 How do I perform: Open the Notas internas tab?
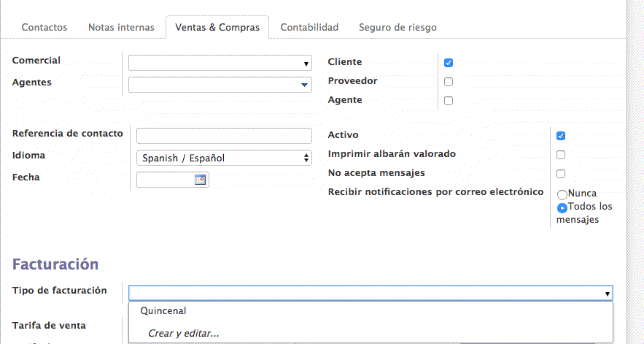point(121,27)
